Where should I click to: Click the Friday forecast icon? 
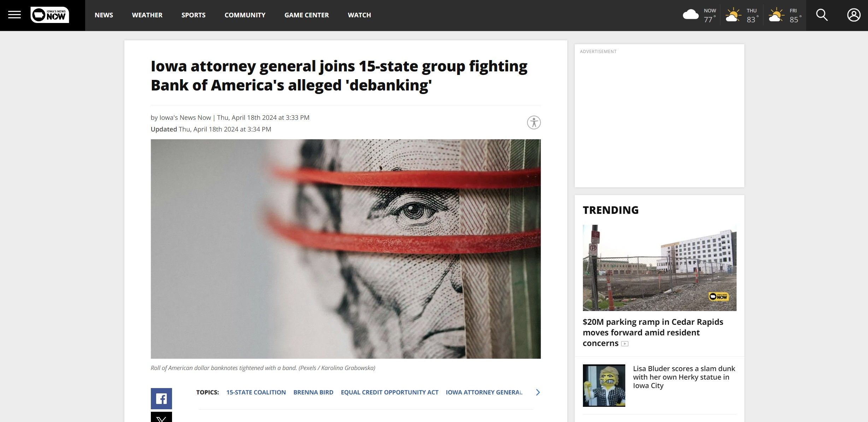click(x=776, y=15)
